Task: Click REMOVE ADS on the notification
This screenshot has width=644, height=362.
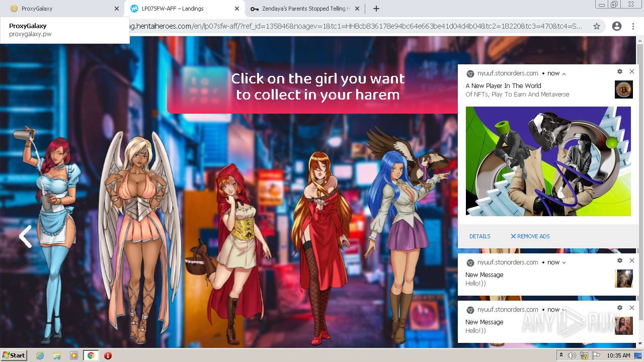Action: pyautogui.click(x=530, y=236)
